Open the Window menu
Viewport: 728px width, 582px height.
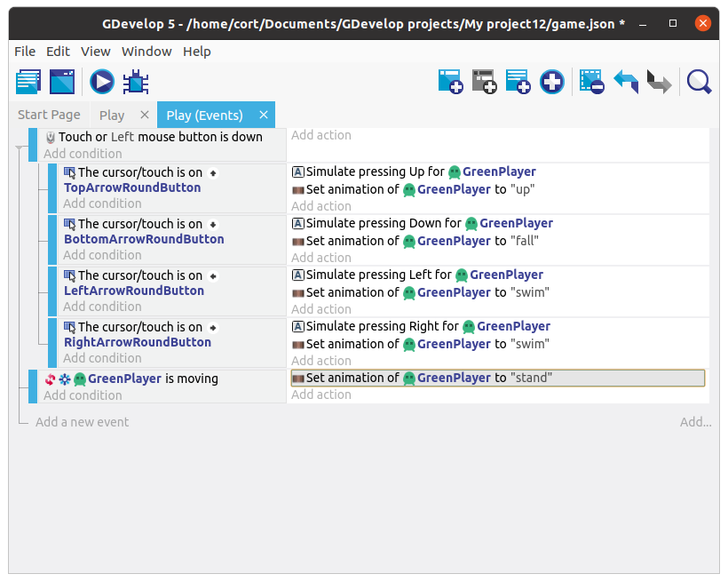(146, 52)
